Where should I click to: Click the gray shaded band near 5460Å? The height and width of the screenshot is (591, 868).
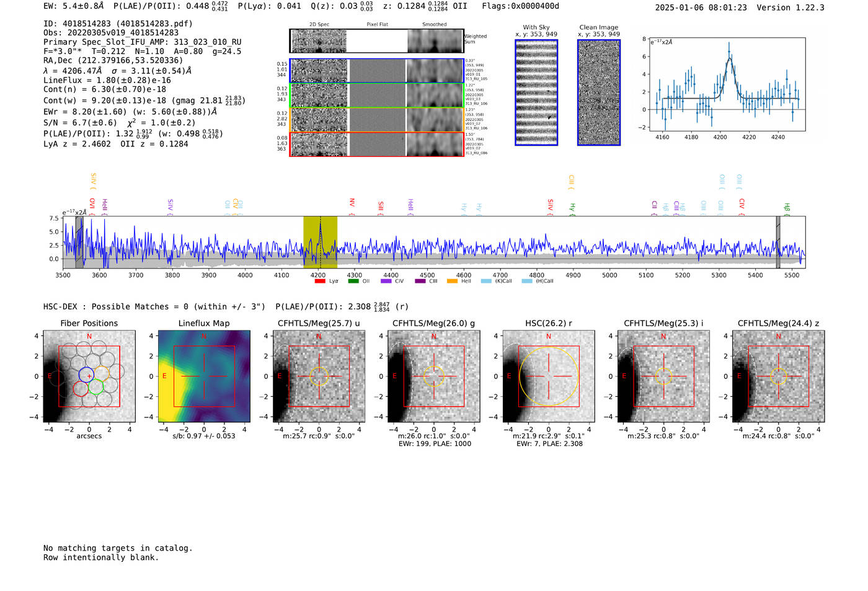(778, 242)
